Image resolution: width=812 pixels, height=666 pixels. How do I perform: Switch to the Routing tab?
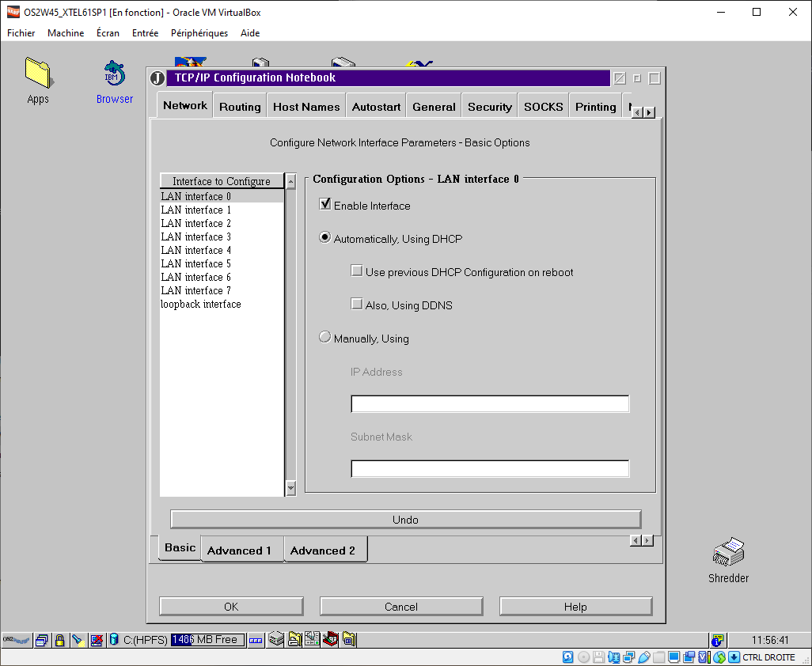(240, 107)
